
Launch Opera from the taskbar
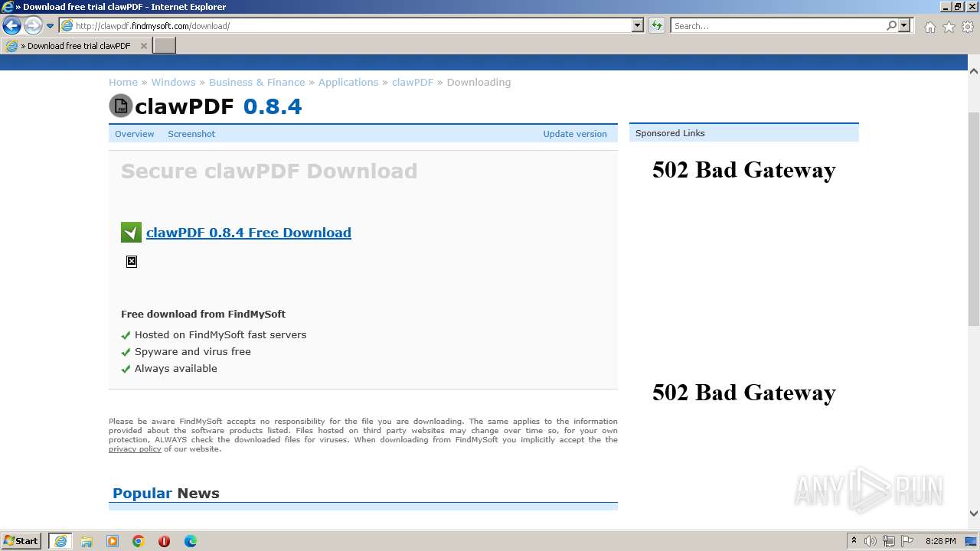pos(164,541)
